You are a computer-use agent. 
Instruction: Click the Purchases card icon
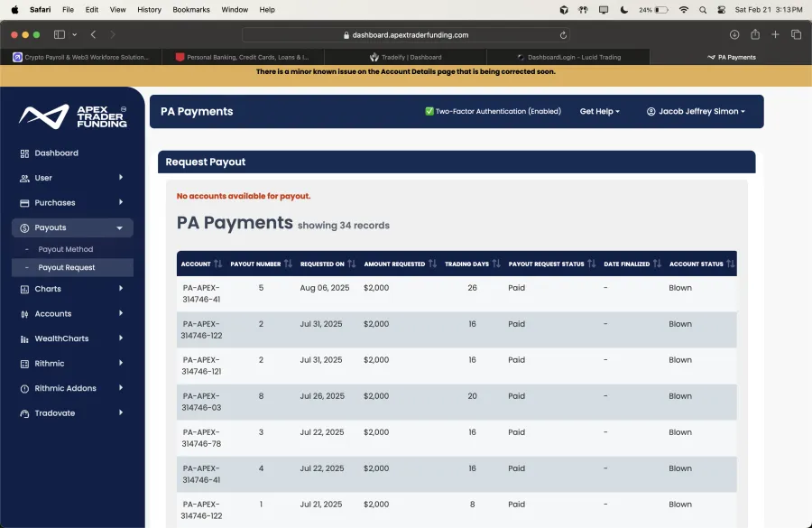click(24, 203)
